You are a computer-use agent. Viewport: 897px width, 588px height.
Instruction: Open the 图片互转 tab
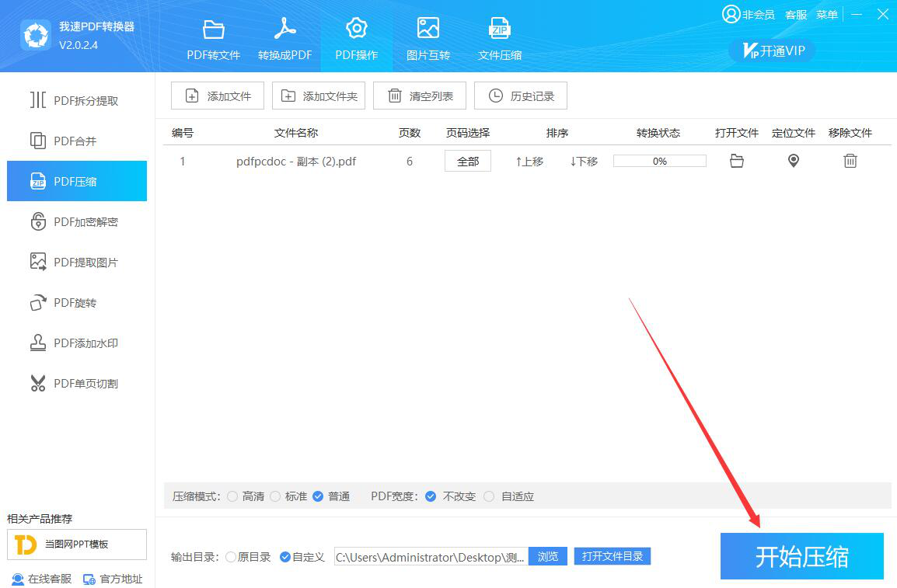[x=428, y=40]
